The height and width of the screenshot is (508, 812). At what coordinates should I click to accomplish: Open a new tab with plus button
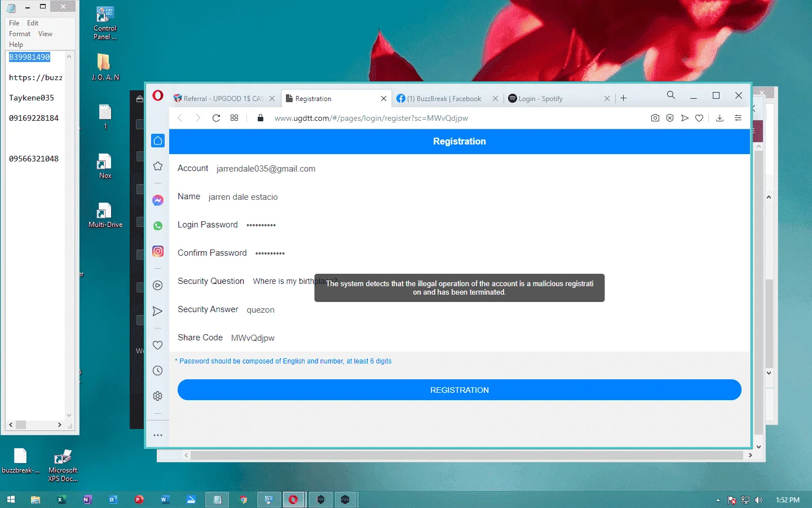pyautogui.click(x=623, y=98)
